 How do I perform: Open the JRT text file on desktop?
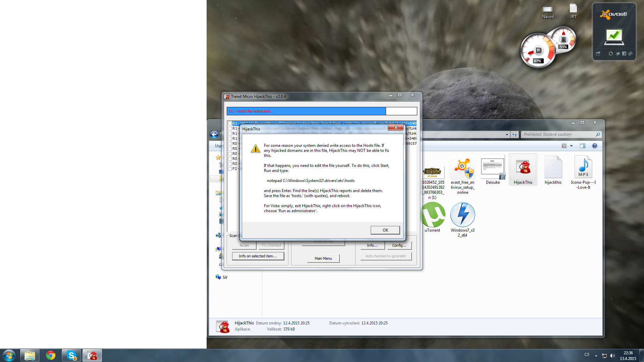(x=573, y=11)
